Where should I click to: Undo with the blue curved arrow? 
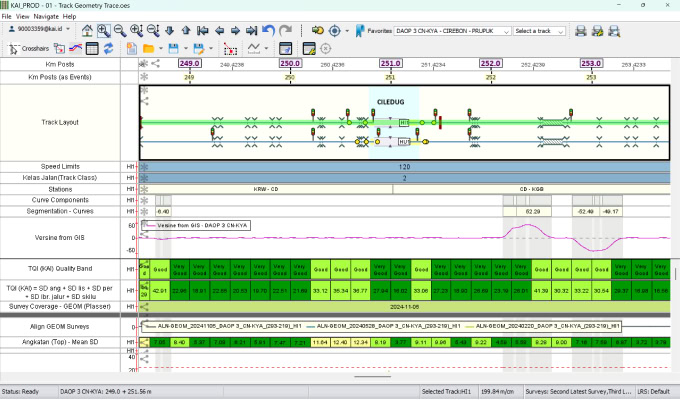268,30
